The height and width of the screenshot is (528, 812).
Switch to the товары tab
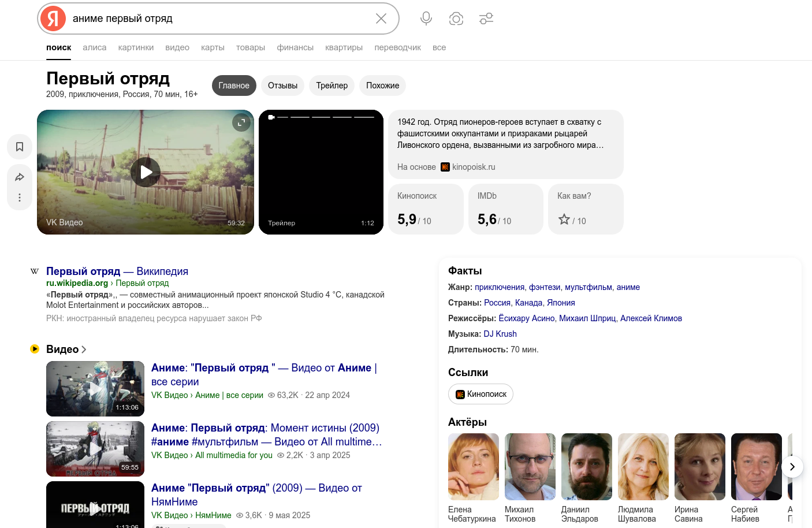coord(251,47)
